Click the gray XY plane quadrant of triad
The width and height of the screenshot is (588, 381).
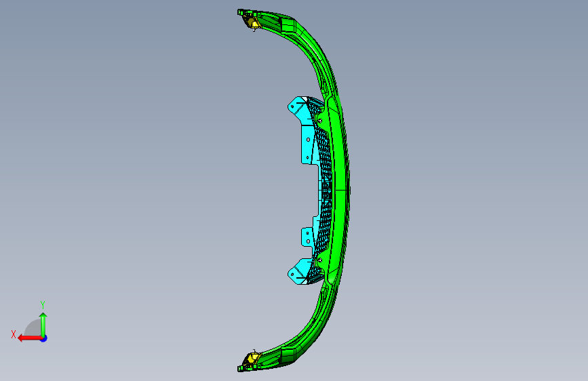[33, 328]
